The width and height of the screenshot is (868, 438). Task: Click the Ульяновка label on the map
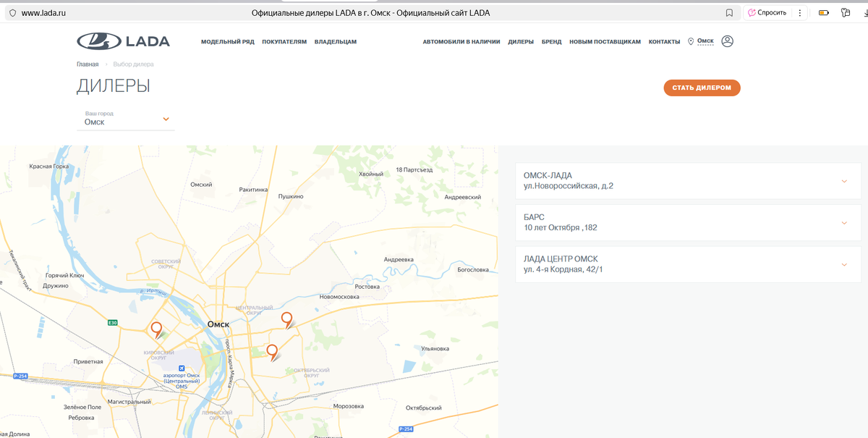point(435,349)
